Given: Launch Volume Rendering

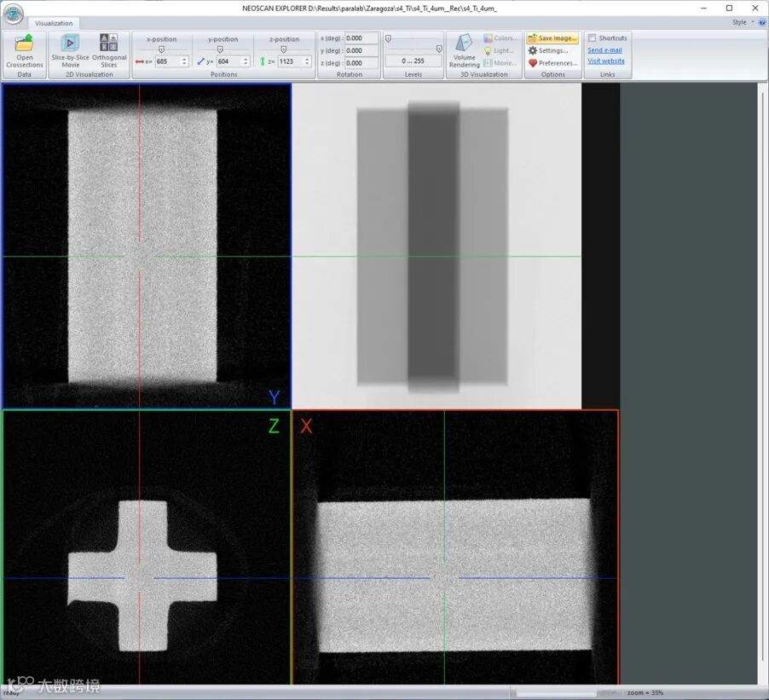Looking at the screenshot, I should pos(465,46).
